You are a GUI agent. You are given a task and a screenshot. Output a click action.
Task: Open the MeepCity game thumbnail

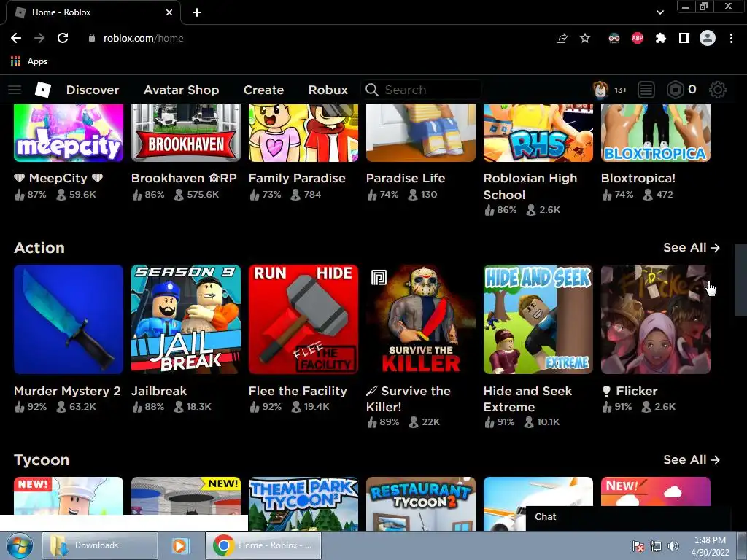click(69, 133)
